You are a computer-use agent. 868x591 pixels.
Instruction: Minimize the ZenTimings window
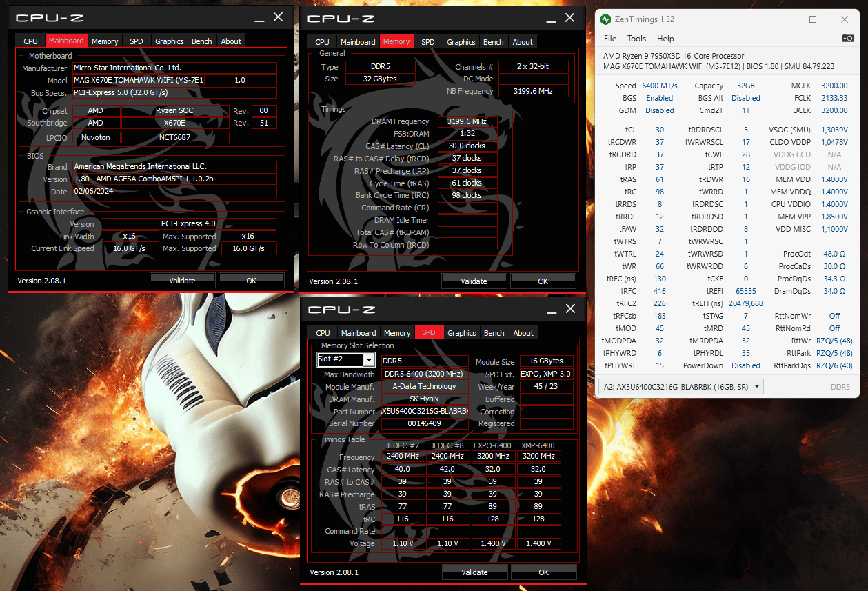(780, 19)
